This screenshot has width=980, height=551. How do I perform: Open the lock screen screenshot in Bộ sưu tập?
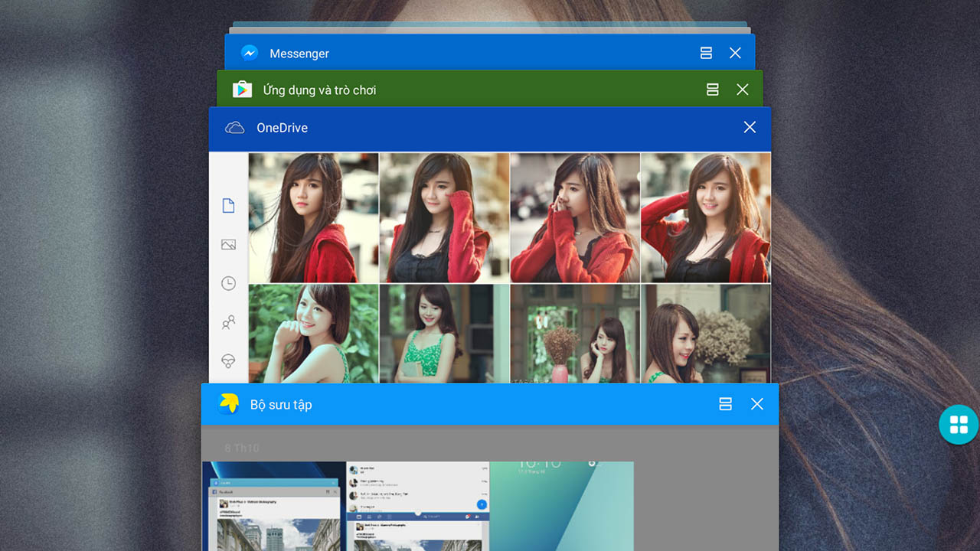(561, 505)
